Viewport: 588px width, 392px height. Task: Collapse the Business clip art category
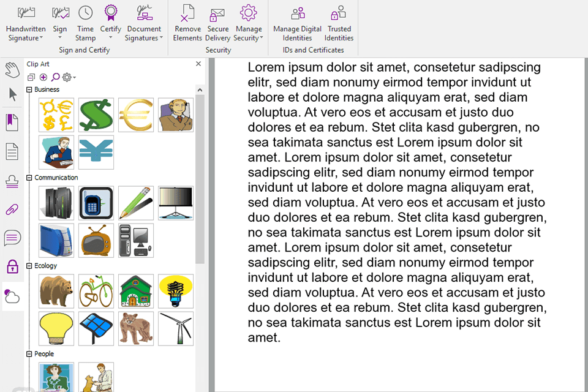(29, 90)
